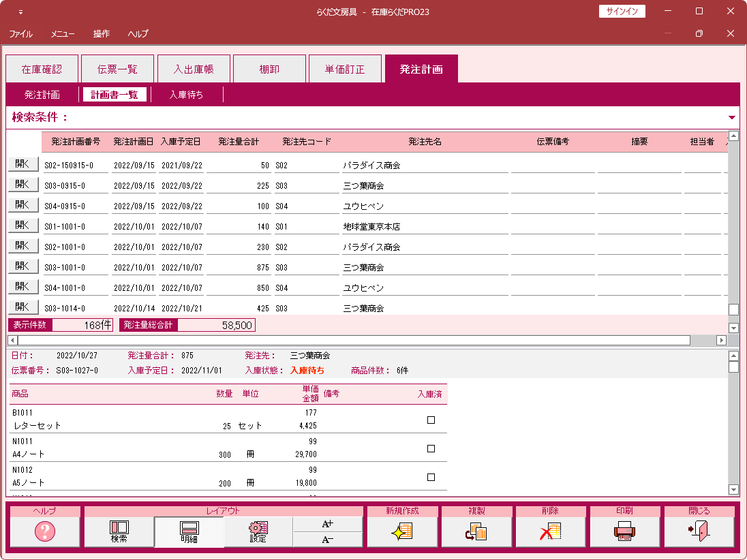747x560 pixels.
Task: Open plan S03-1014-0 with 開く button
Action: (23, 307)
